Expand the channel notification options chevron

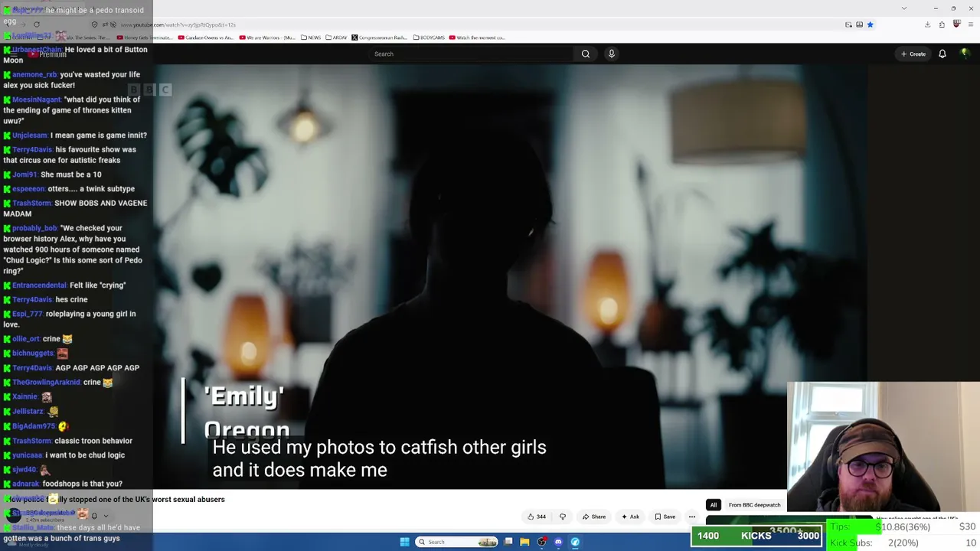pyautogui.click(x=106, y=516)
